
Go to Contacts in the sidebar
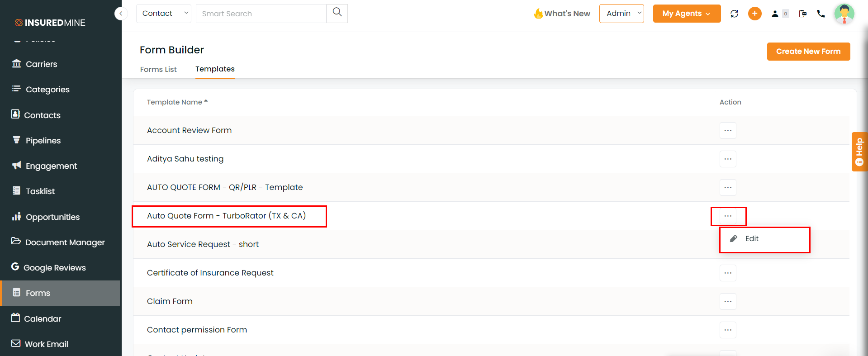pos(60,115)
